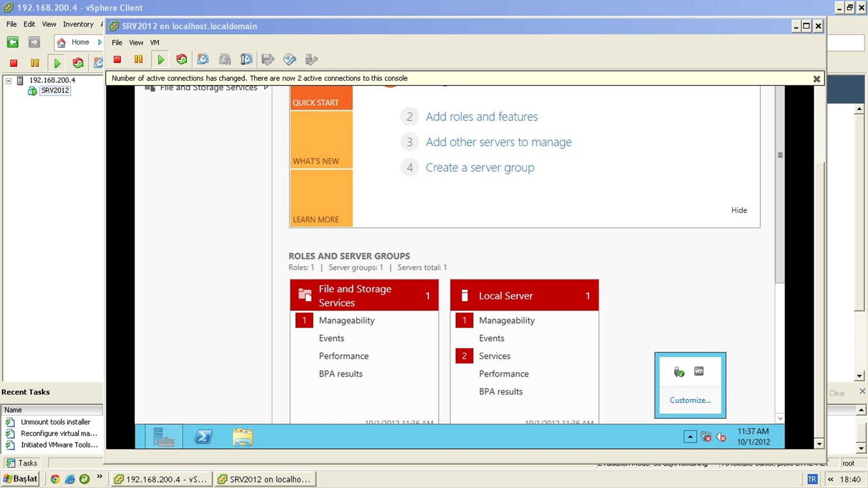Hide the Server Manager welcome tile
Image resolution: width=868 pixels, height=488 pixels.
click(x=739, y=210)
